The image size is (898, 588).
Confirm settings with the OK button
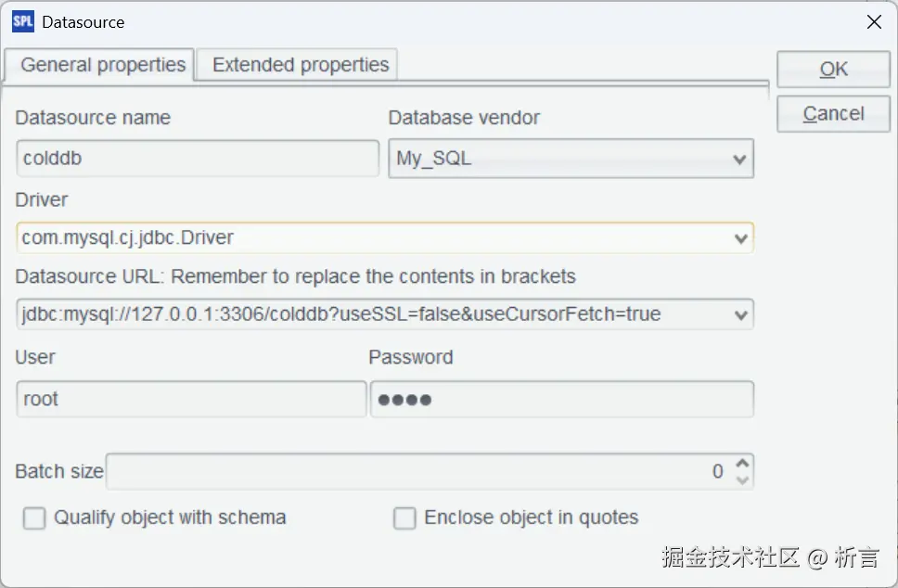[833, 70]
